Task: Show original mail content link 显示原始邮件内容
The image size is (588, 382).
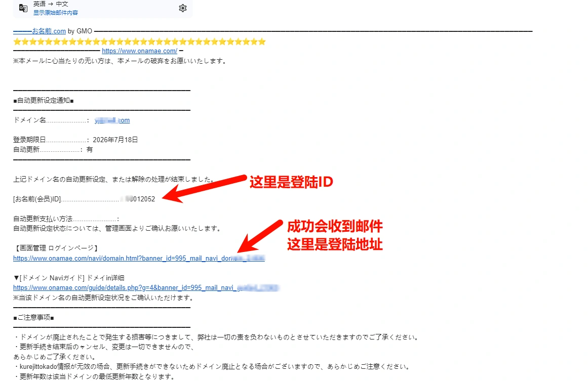Action: click(x=56, y=13)
